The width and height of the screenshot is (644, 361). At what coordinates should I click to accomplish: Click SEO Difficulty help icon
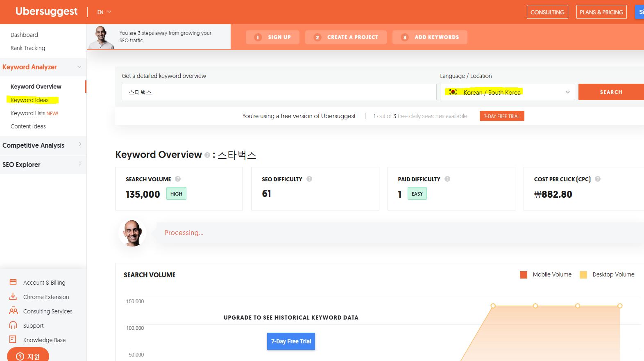309,179
